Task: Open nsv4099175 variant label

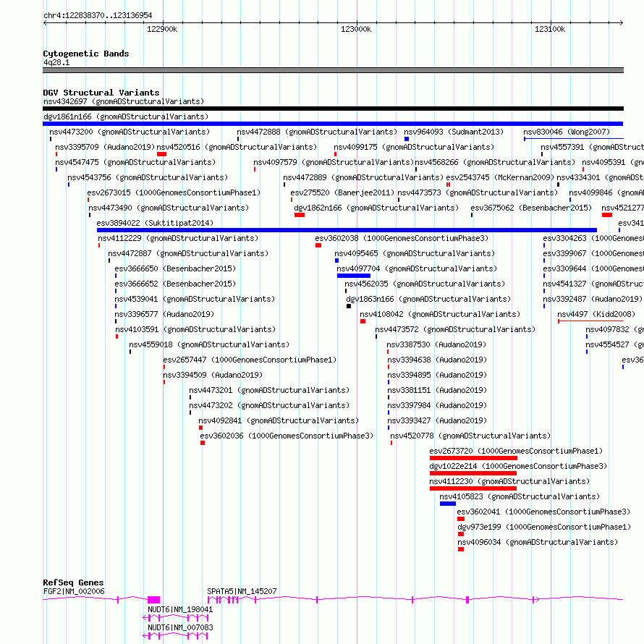Action: pos(414,147)
